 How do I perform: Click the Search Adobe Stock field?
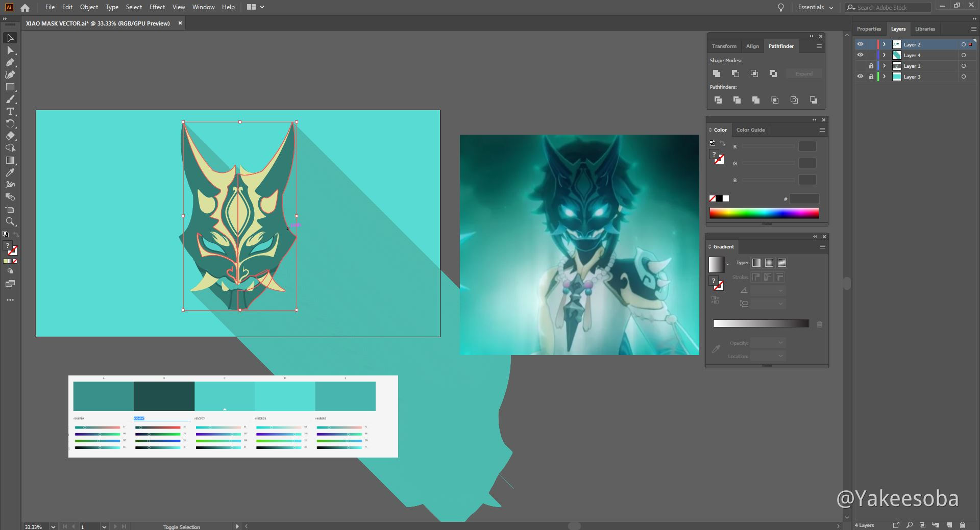click(888, 8)
